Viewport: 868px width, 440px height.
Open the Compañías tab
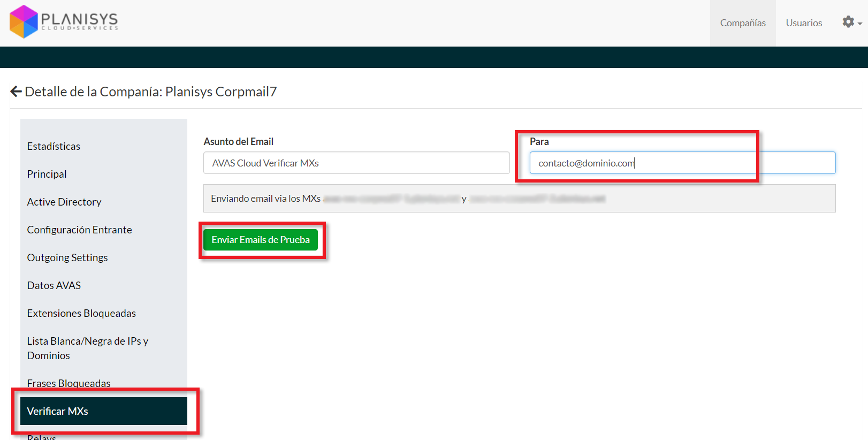[743, 23]
